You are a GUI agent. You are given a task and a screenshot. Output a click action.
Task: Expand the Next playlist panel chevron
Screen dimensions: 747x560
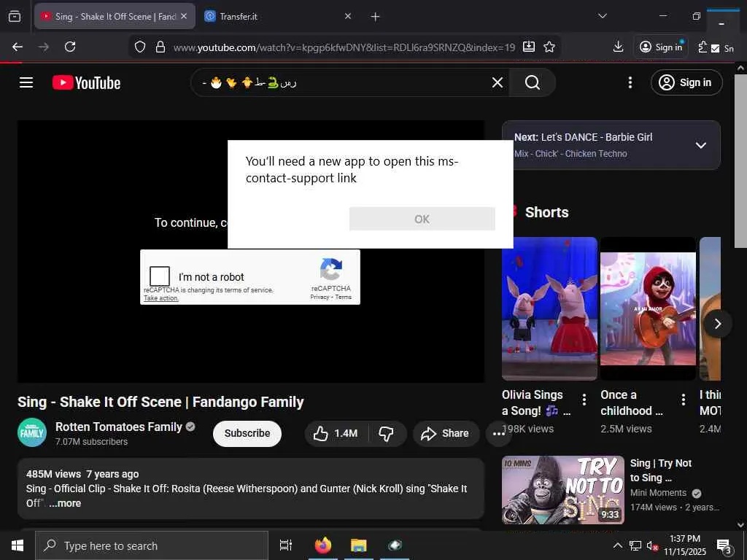(x=701, y=145)
